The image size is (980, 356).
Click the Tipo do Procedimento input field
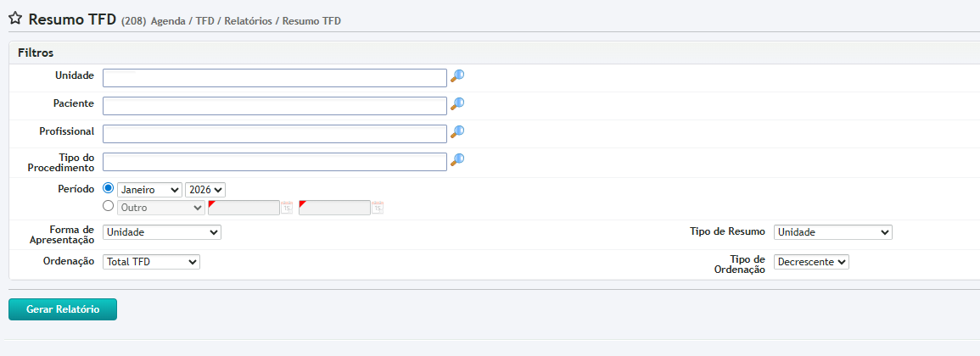(x=274, y=162)
